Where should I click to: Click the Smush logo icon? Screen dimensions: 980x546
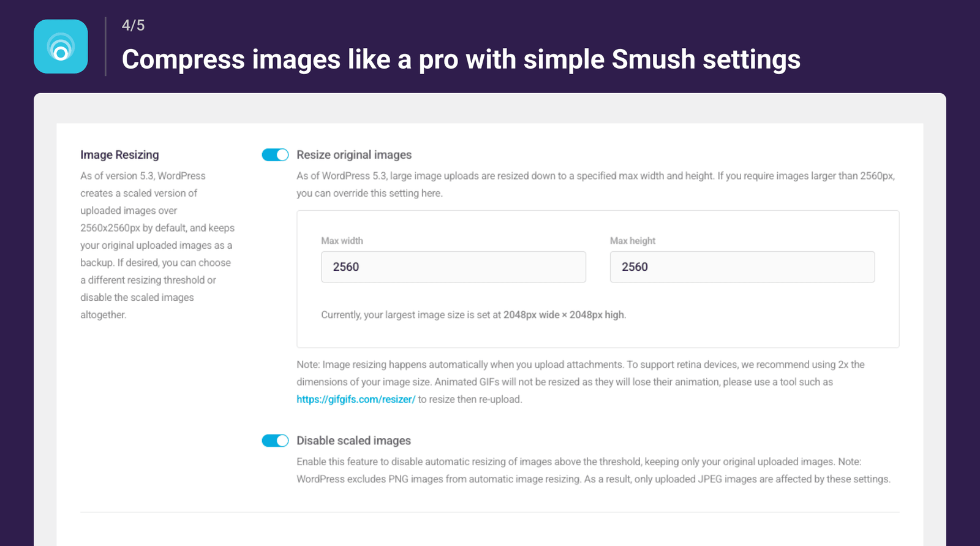61,47
